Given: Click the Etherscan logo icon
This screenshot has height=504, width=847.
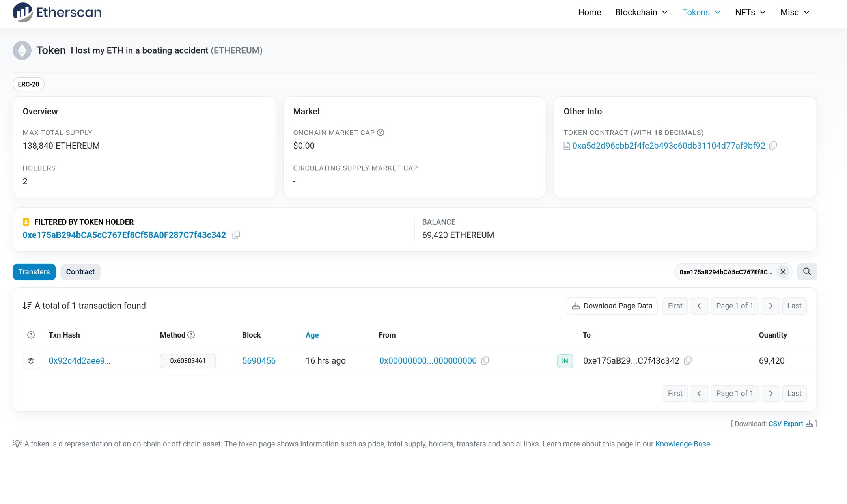Looking at the screenshot, I should pyautogui.click(x=22, y=12).
